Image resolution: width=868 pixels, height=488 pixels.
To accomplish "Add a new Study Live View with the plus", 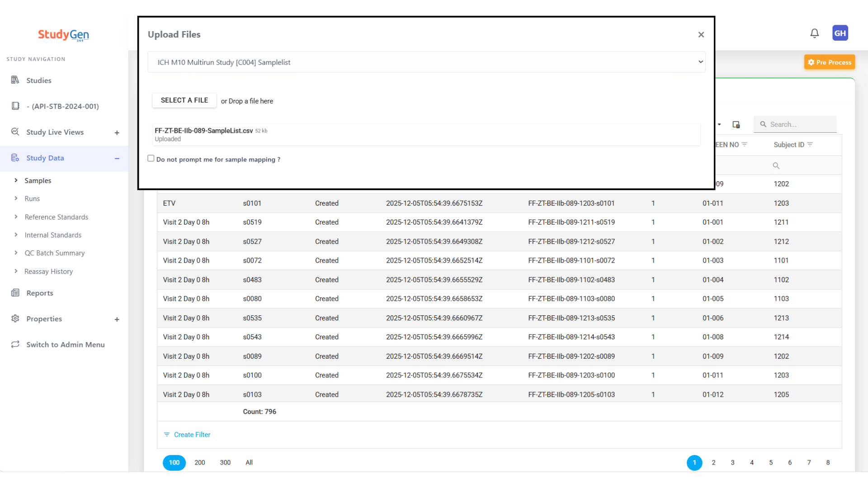I will [x=117, y=132].
